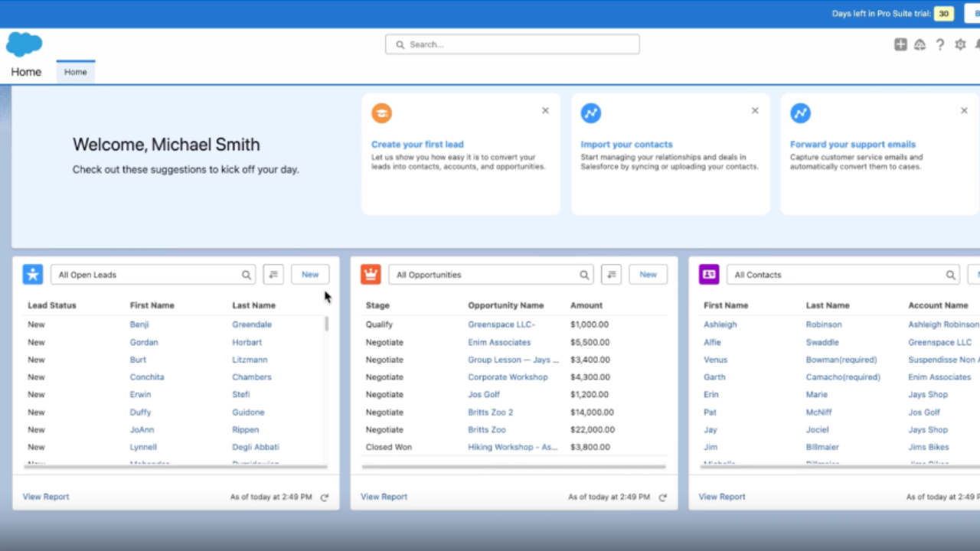Screen dimensions: 980x551
Task: Switch to the Home tab
Action: [x=75, y=71]
